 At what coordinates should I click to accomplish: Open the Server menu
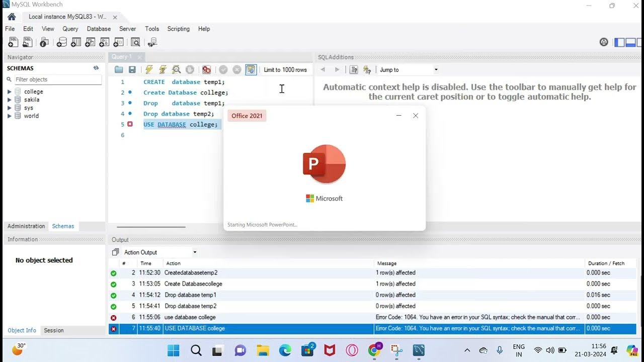tap(127, 29)
